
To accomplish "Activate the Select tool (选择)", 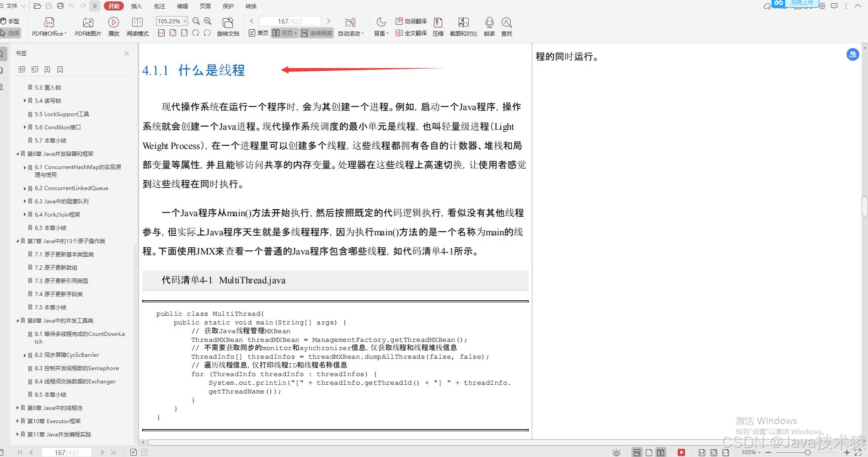I will coord(10,33).
